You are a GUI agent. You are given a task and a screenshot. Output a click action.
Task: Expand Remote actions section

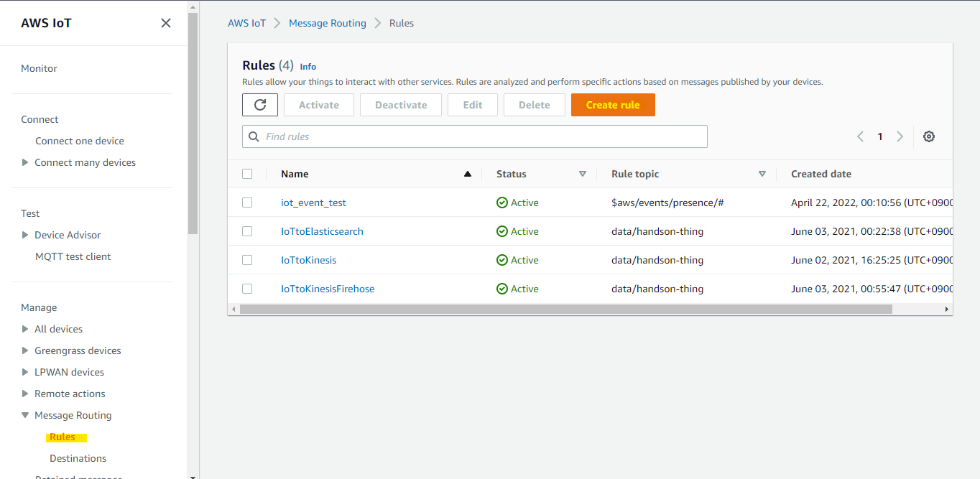(26, 394)
